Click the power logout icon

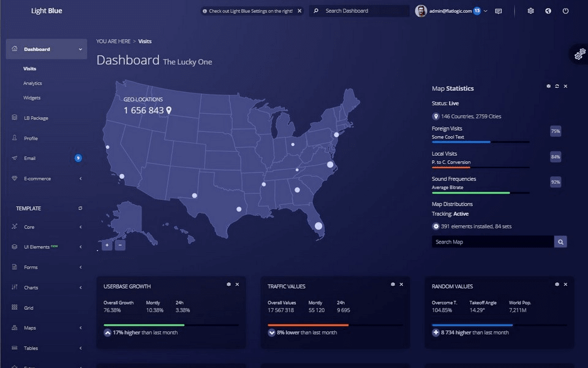565,11
